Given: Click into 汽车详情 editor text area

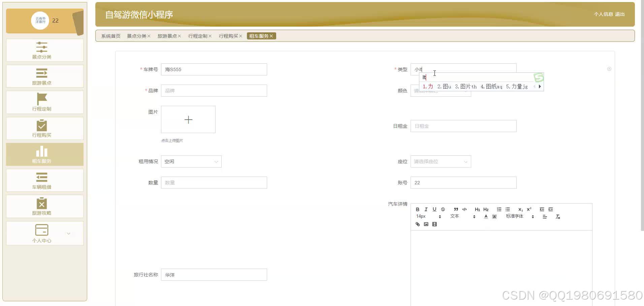Looking at the screenshot, I should 501,268.
